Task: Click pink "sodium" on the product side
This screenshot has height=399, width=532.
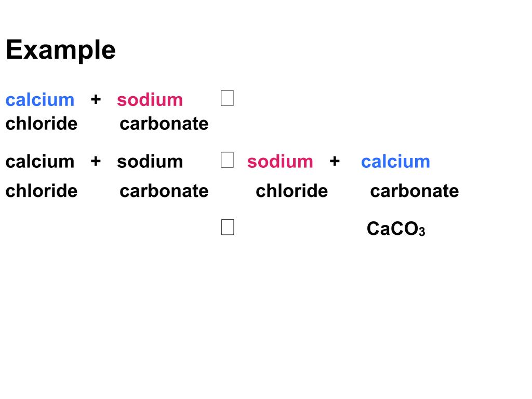Action: 280,162
